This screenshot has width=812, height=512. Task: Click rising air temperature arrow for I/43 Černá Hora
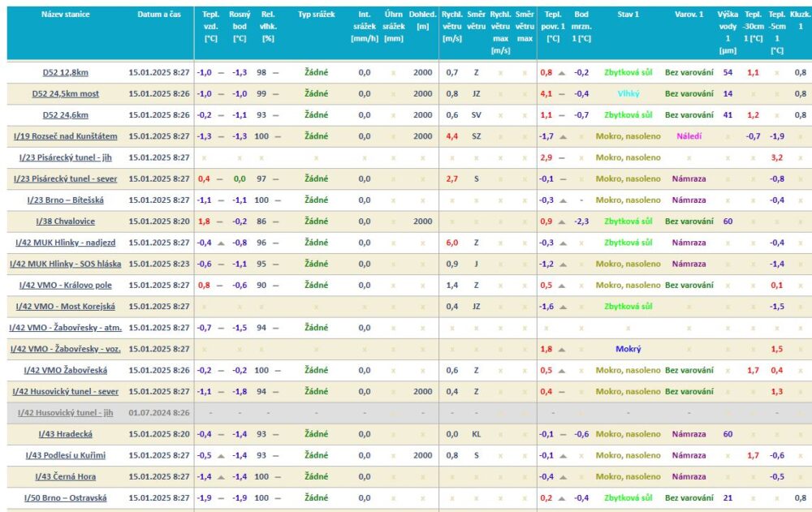(x=221, y=477)
